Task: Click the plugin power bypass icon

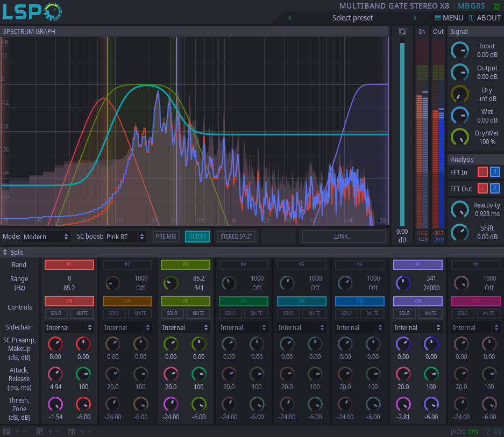Action: [496, 6]
